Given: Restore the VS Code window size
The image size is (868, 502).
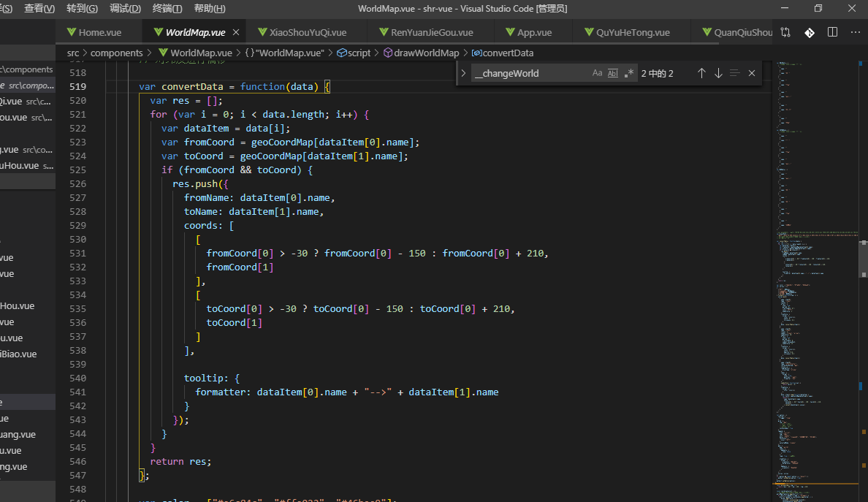Looking at the screenshot, I should tap(818, 8).
